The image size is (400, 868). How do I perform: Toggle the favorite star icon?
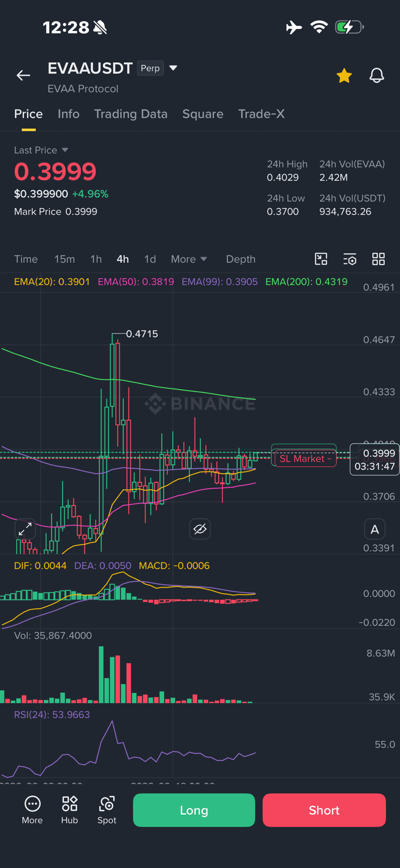(x=344, y=75)
